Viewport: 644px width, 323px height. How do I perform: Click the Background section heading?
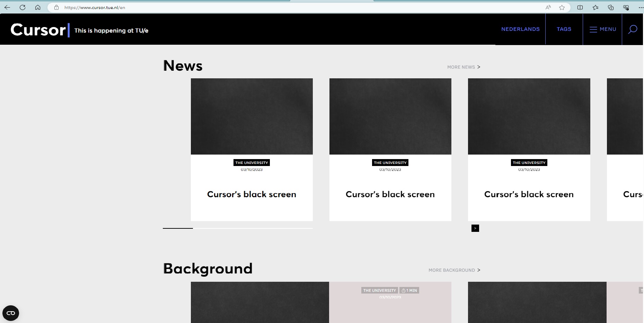tap(208, 269)
